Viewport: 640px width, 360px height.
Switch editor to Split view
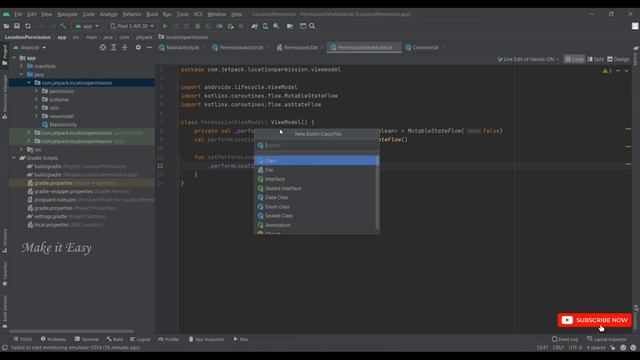pyautogui.click(x=596, y=59)
